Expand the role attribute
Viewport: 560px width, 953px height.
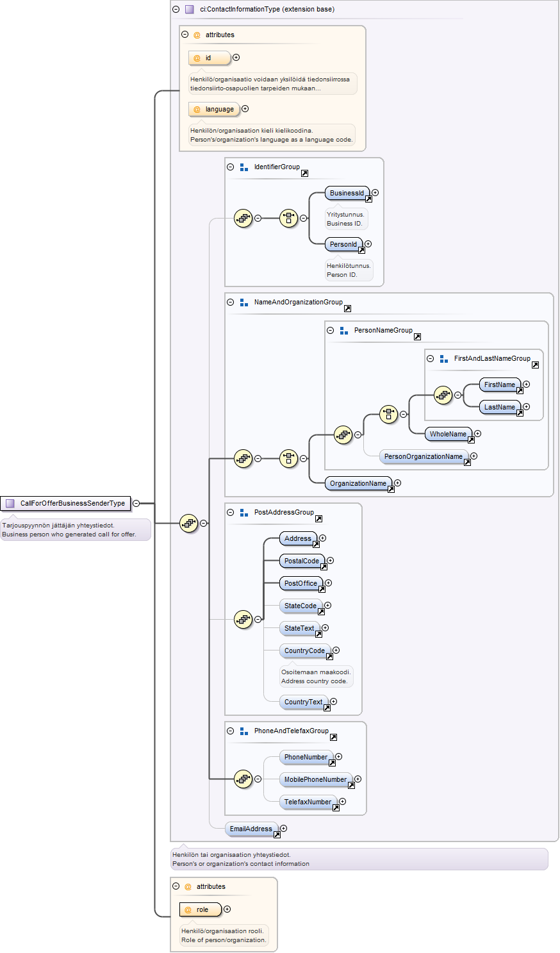click(227, 909)
